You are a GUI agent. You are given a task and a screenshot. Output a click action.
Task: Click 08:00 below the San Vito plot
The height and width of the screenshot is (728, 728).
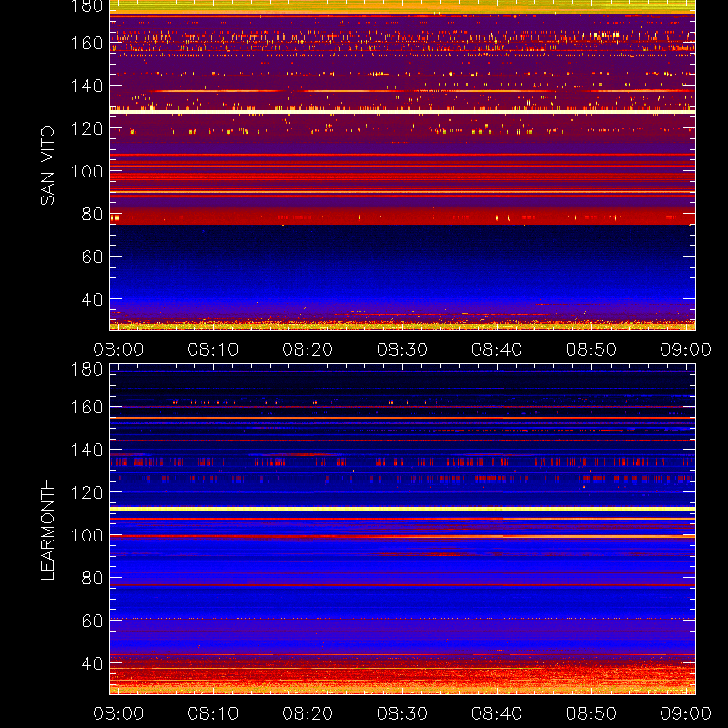coord(118,349)
